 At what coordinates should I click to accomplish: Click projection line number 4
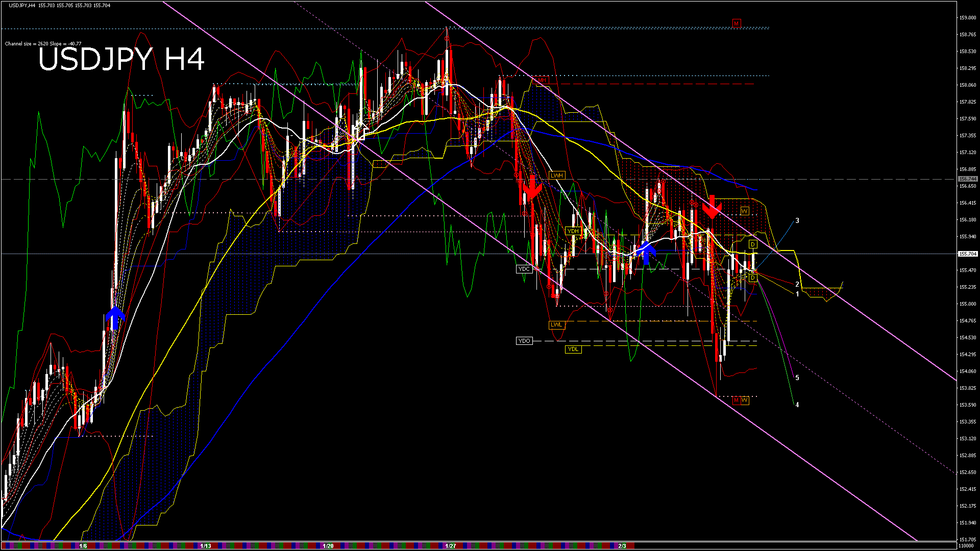pyautogui.click(x=797, y=405)
